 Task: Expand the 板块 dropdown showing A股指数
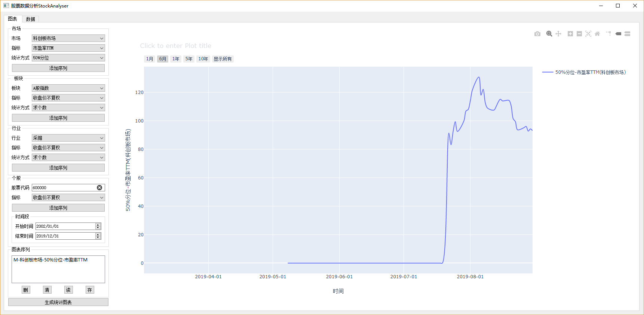coord(68,88)
